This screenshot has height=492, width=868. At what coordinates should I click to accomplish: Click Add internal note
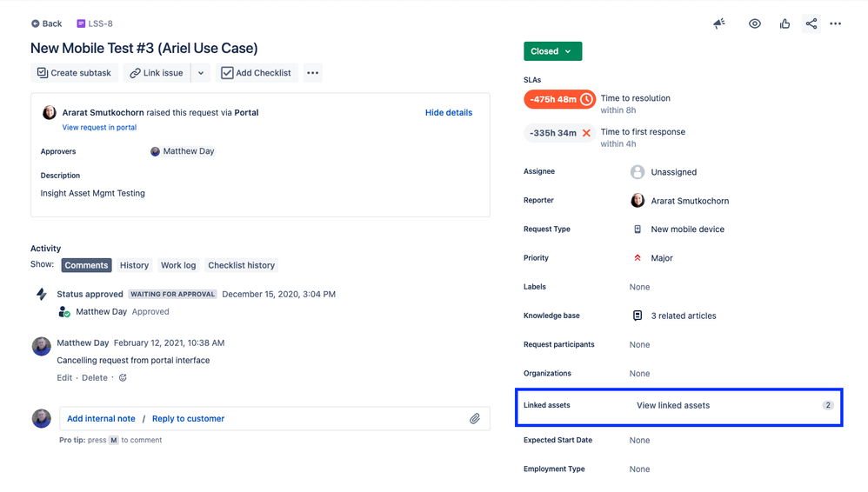(x=101, y=418)
